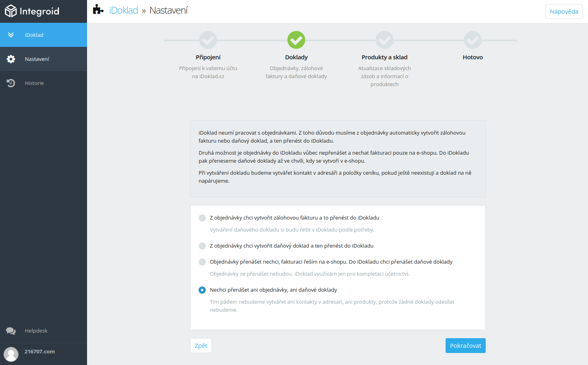The height and width of the screenshot is (365, 588).
Task: Click the Připojení step checkmark circle
Action: pyautogui.click(x=208, y=40)
